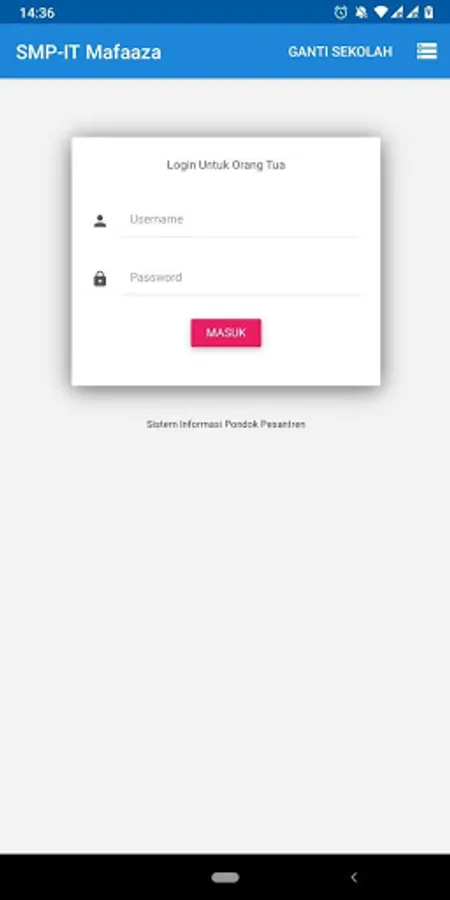Focus the Username input field
The width and height of the screenshot is (450, 900).
241,220
